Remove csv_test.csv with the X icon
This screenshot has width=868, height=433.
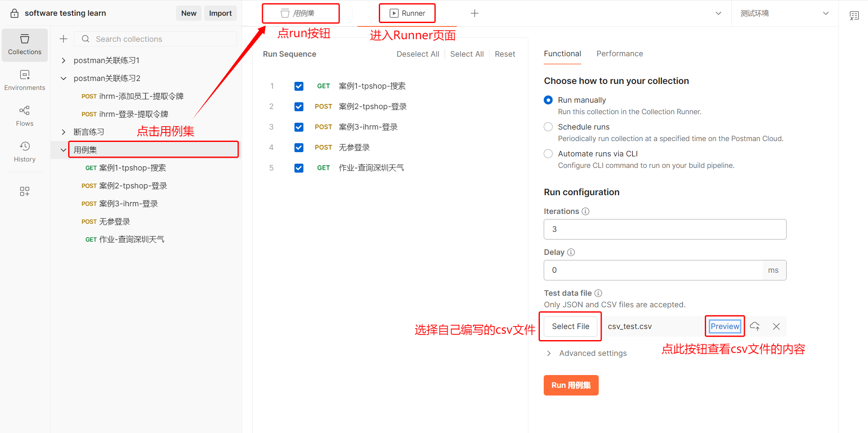click(776, 326)
